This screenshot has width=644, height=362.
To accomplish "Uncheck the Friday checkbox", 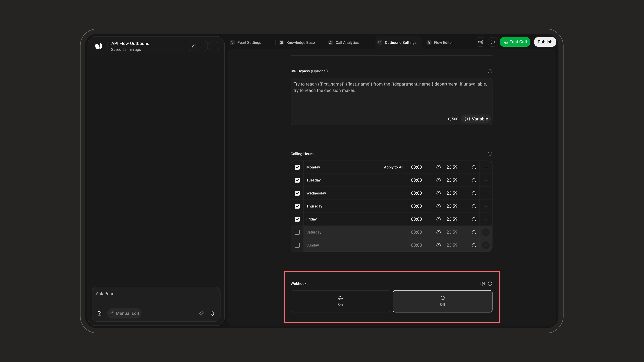I will (x=297, y=219).
